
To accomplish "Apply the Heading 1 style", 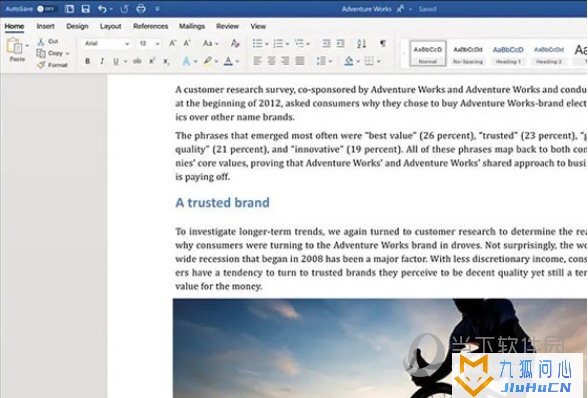I will (508, 54).
